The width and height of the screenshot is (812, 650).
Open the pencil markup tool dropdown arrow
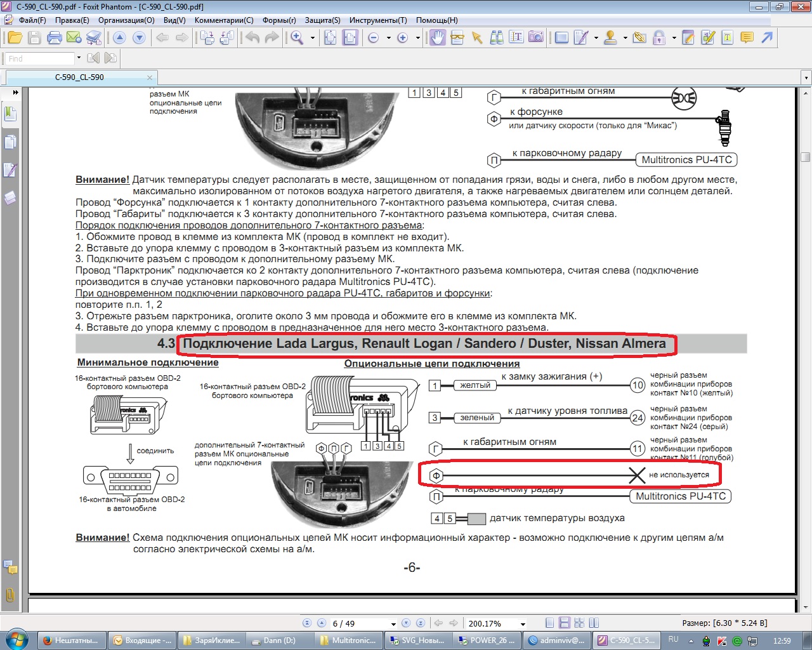pyautogui.click(x=596, y=38)
